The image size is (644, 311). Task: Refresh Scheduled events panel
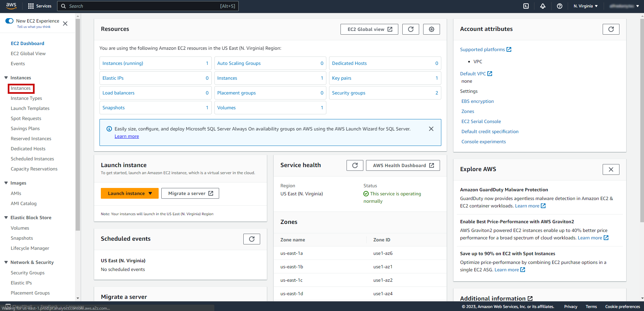point(252,239)
